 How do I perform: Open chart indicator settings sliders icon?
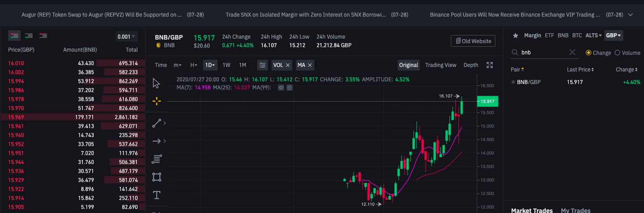tap(263, 65)
